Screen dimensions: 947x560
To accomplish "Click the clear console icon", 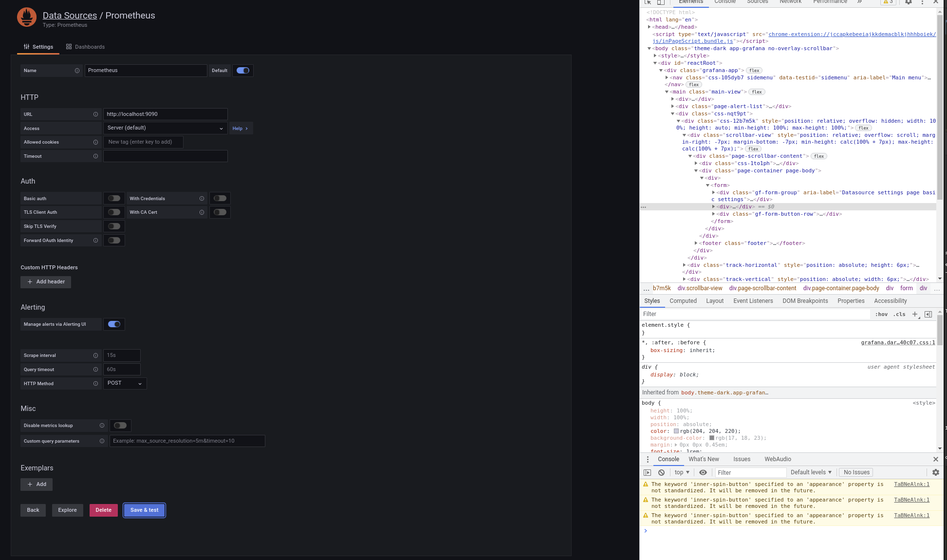I will click(x=661, y=472).
